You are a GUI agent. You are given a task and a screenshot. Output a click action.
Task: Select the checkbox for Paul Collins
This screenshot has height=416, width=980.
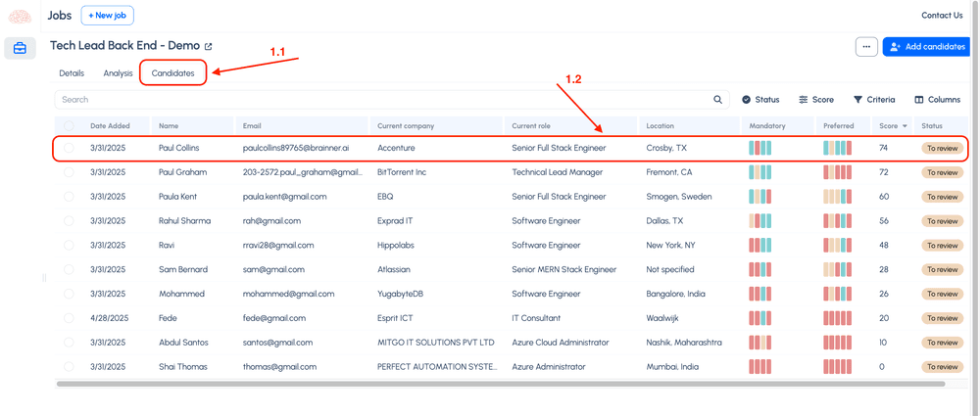tap(69, 149)
